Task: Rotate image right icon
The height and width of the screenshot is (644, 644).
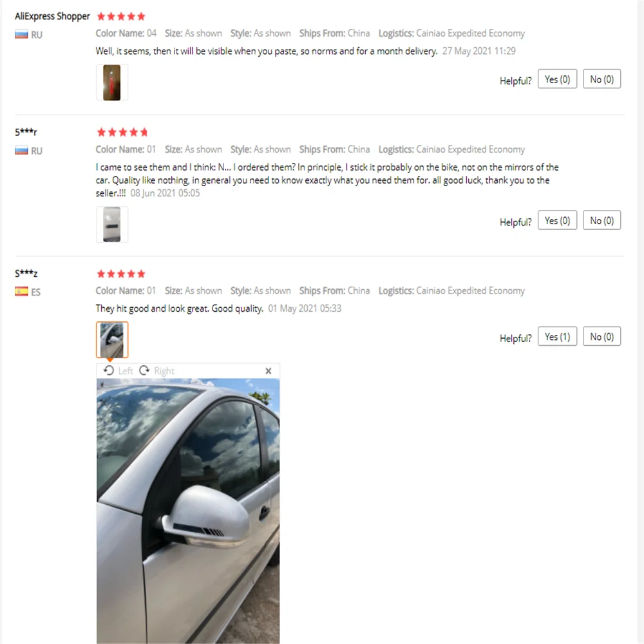Action: pyautogui.click(x=144, y=370)
